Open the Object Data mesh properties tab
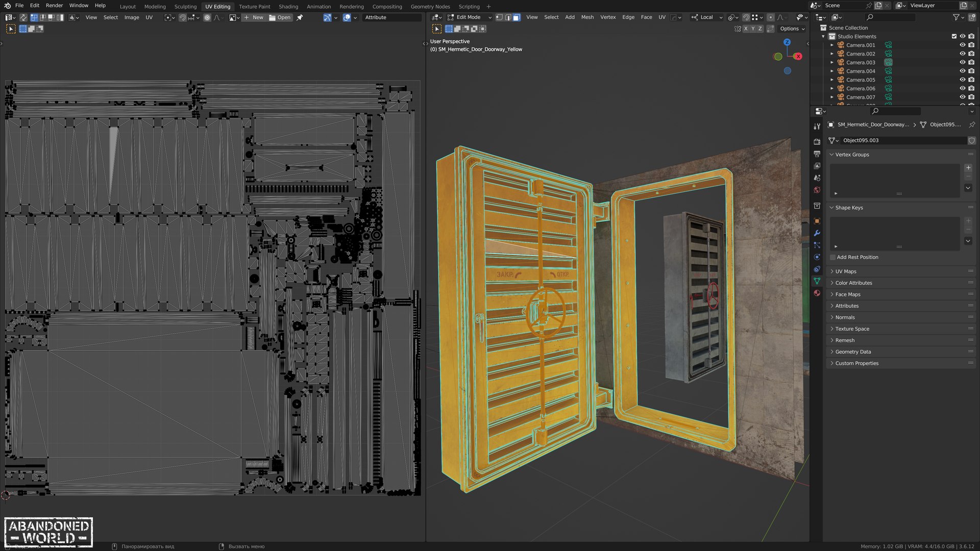This screenshot has width=980, height=551. click(x=817, y=281)
